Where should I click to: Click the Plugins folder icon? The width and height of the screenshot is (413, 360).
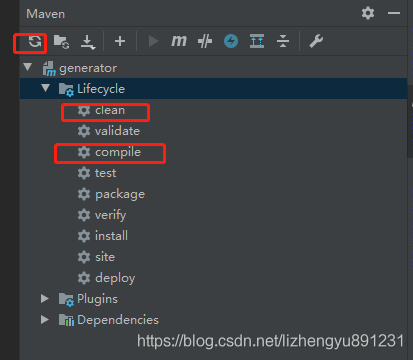click(x=66, y=300)
